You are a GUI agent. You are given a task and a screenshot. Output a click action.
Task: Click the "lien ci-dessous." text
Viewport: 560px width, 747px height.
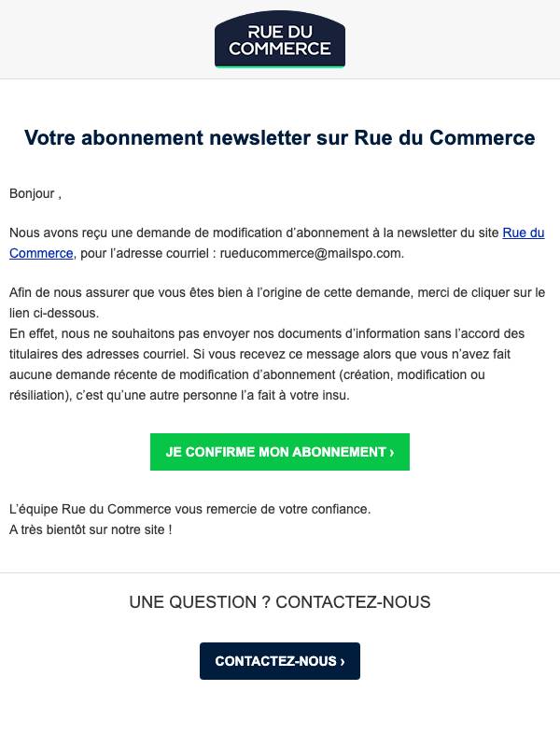pos(54,314)
